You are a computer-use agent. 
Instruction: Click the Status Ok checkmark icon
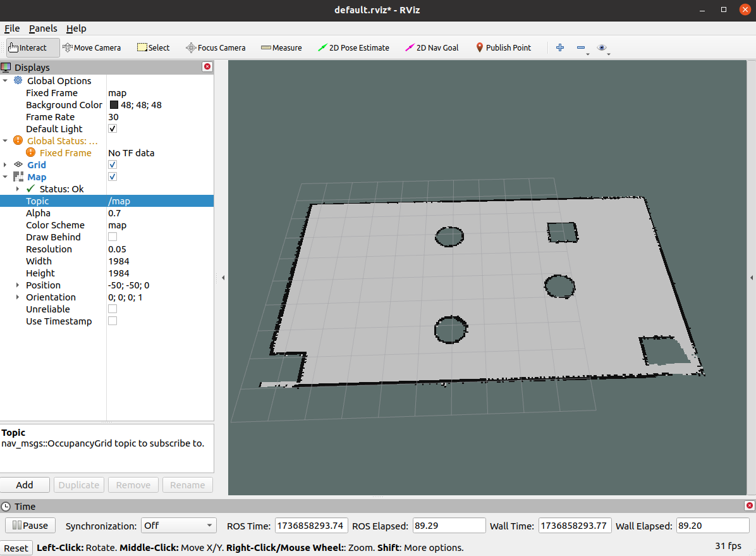[x=31, y=188]
